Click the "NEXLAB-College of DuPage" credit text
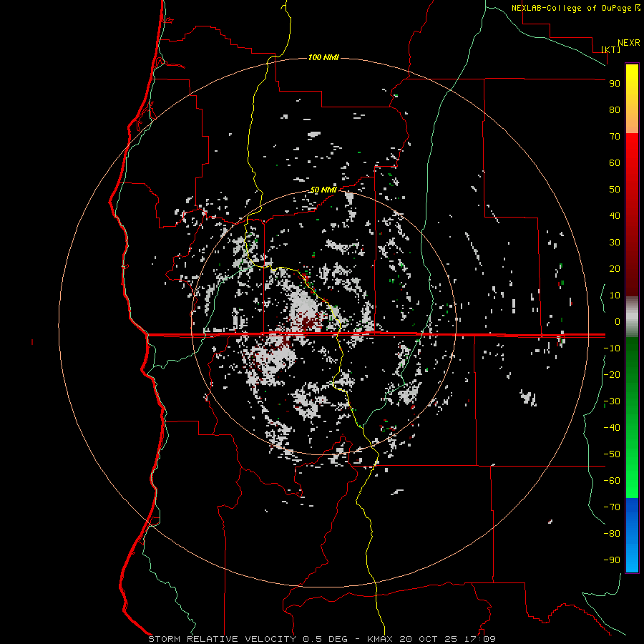Image resolution: width=644 pixels, height=644 pixels. 572,8
